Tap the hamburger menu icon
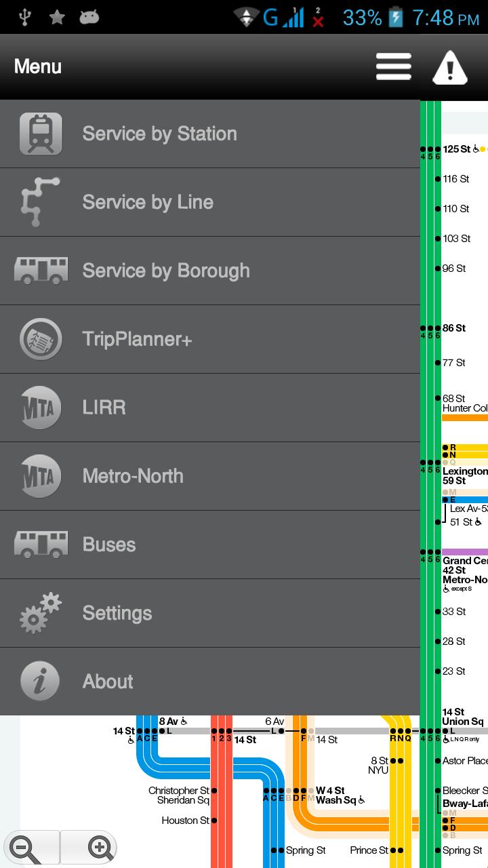The height and width of the screenshot is (868, 488). (x=394, y=66)
